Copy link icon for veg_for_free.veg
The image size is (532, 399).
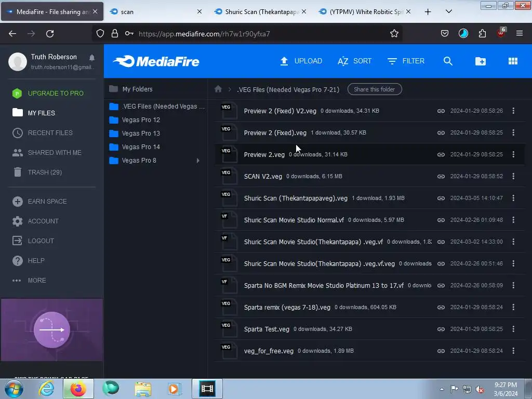click(441, 351)
